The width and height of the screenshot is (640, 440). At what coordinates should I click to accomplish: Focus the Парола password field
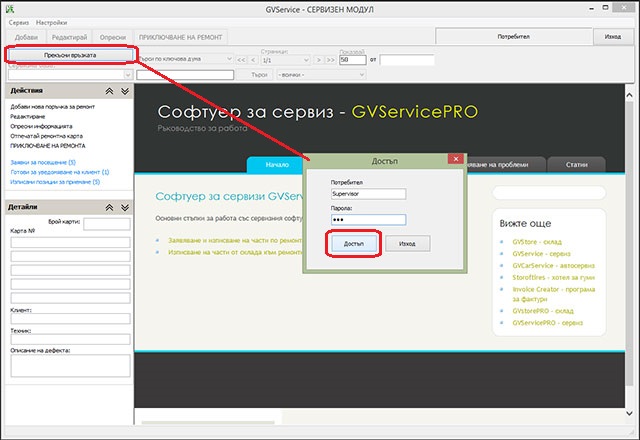pyautogui.click(x=368, y=220)
